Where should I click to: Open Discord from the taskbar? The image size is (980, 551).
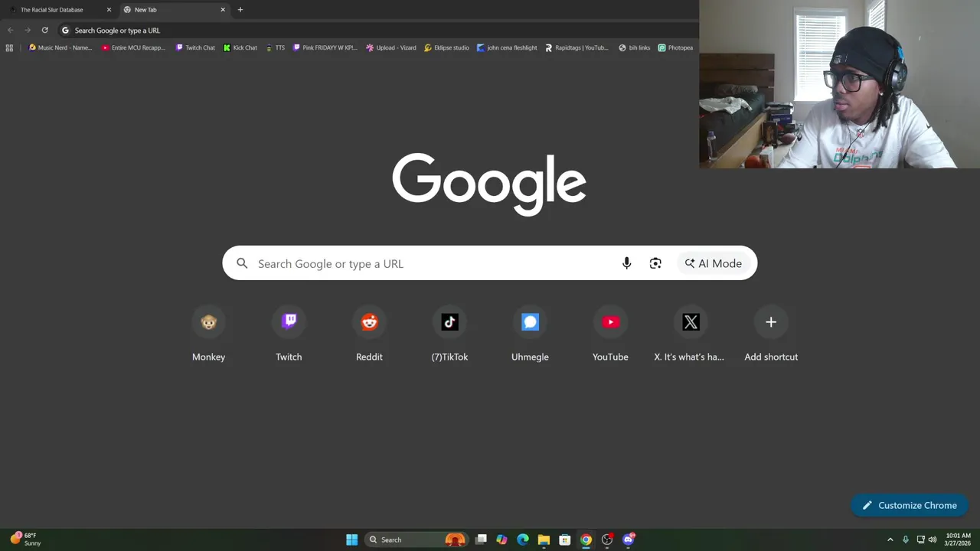629,540
